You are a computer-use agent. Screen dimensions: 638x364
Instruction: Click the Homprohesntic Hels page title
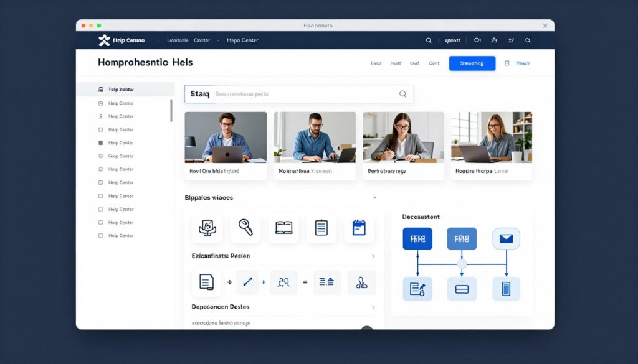(x=145, y=62)
